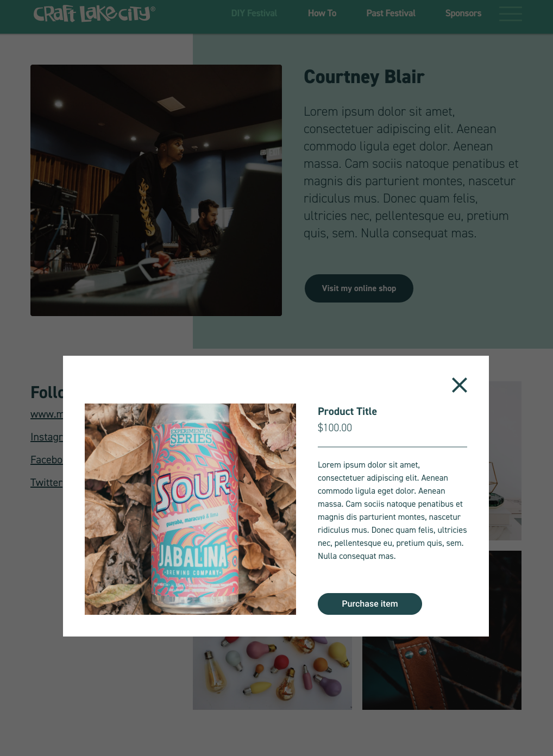Select the Past Festival nav link
The width and height of the screenshot is (553, 756).
coord(391,13)
